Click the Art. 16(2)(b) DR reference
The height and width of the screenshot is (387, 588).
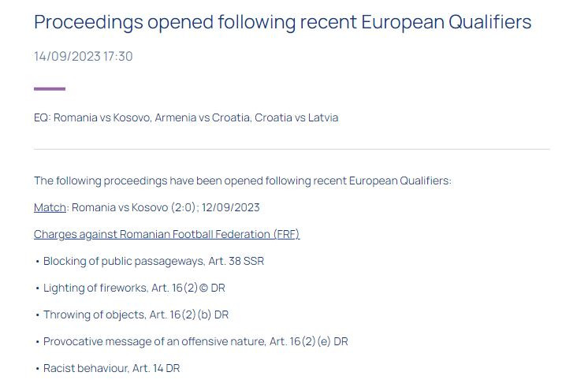[189, 314]
